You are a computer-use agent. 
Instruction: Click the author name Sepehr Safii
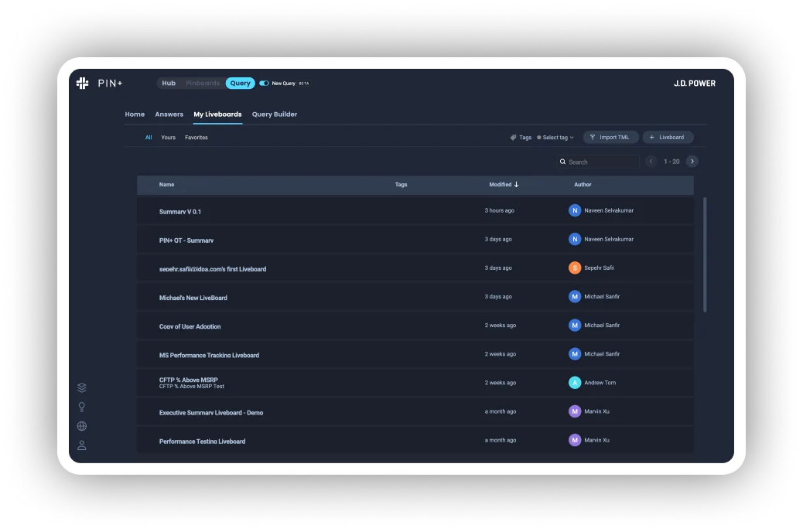coord(599,268)
